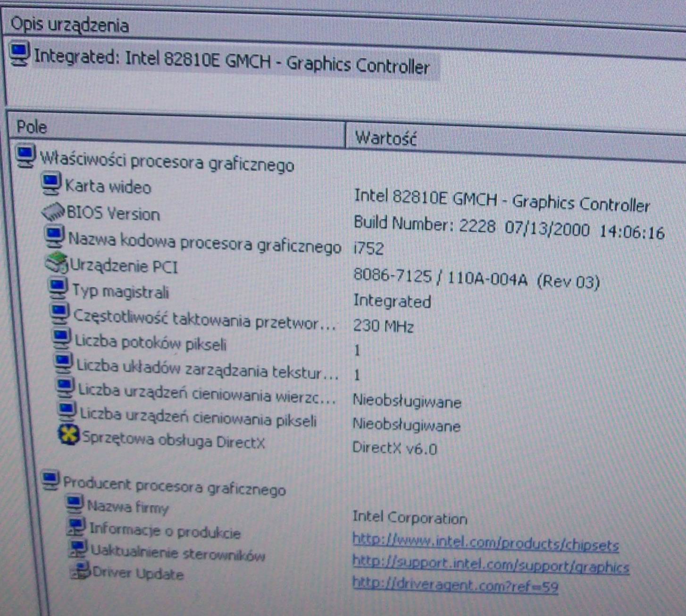
Task: Click the Intel Corporation company value
Action: [x=410, y=517]
